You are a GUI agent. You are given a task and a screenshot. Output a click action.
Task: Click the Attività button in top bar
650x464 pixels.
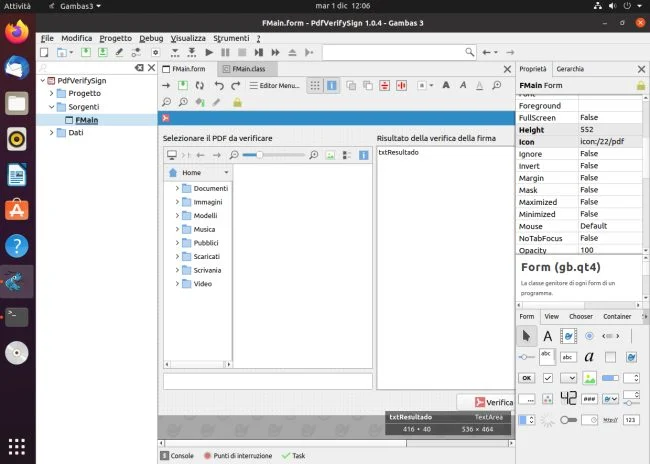coord(17,6)
